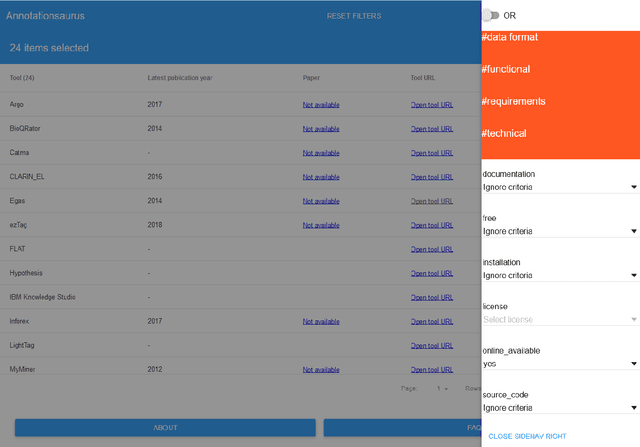The height and width of the screenshot is (447, 640).
Task: Select the #data format tag
Action: pos(509,37)
